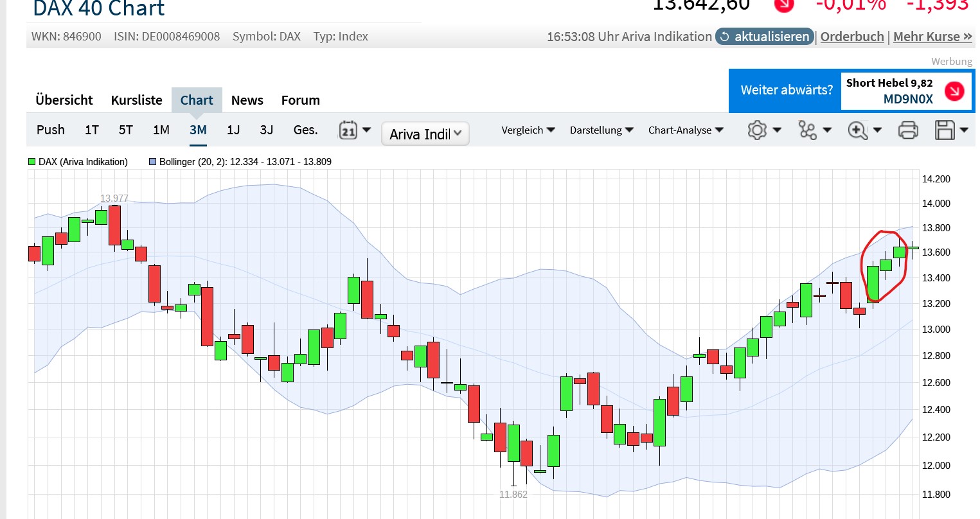This screenshot has height=519, width=980.
Task: Expand the Chart-Analyse menu
Action: point(685,130)
